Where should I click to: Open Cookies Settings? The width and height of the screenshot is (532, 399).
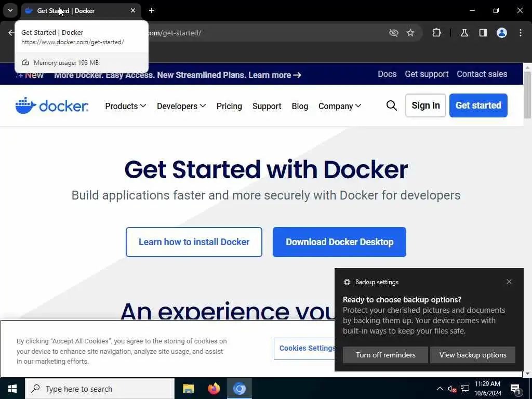tap(304, 349)
